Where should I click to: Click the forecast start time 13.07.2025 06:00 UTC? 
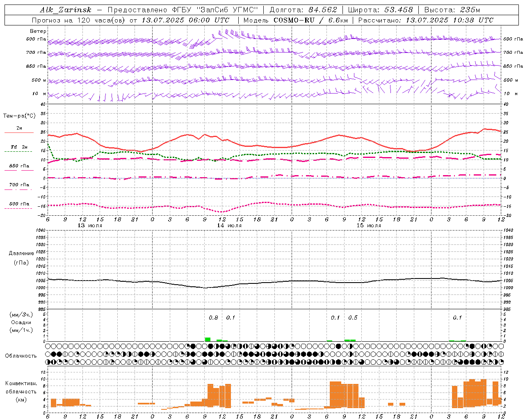pyautogui.click(x=185, y=20)
